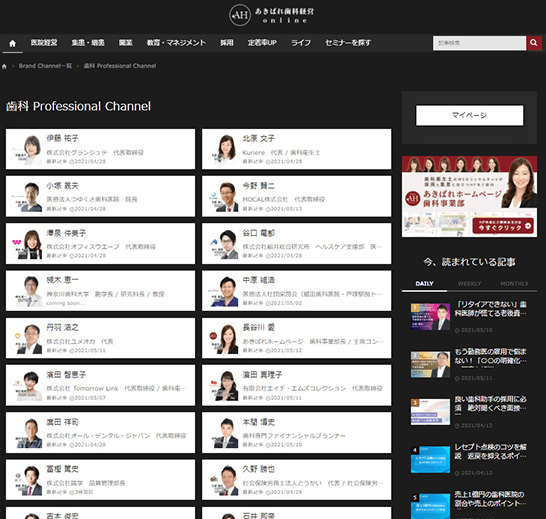Switch to the DAILY ranking tab
Screen dimensions: 546x519
point(424,284)
